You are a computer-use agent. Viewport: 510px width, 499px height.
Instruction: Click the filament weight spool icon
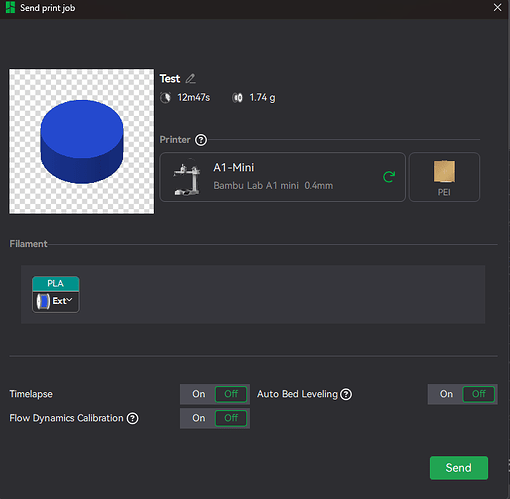[x=237, y=98]
